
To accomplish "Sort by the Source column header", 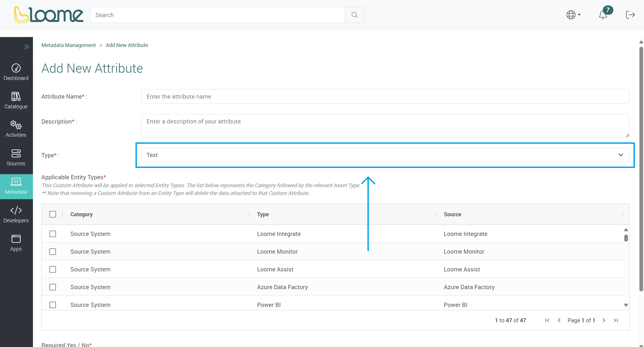I will point(452,214).
